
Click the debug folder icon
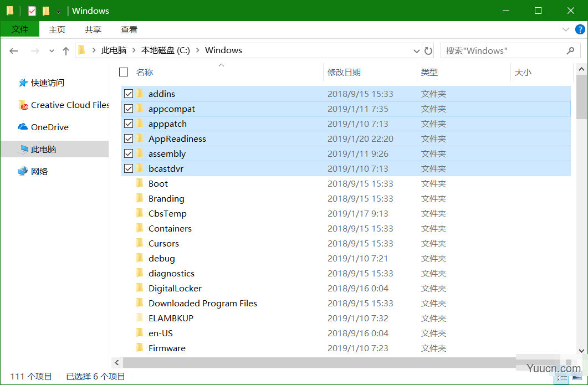140,258
